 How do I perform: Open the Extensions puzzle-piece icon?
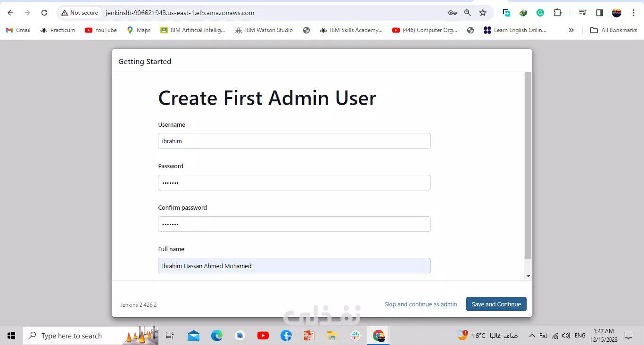coord(557,13)
